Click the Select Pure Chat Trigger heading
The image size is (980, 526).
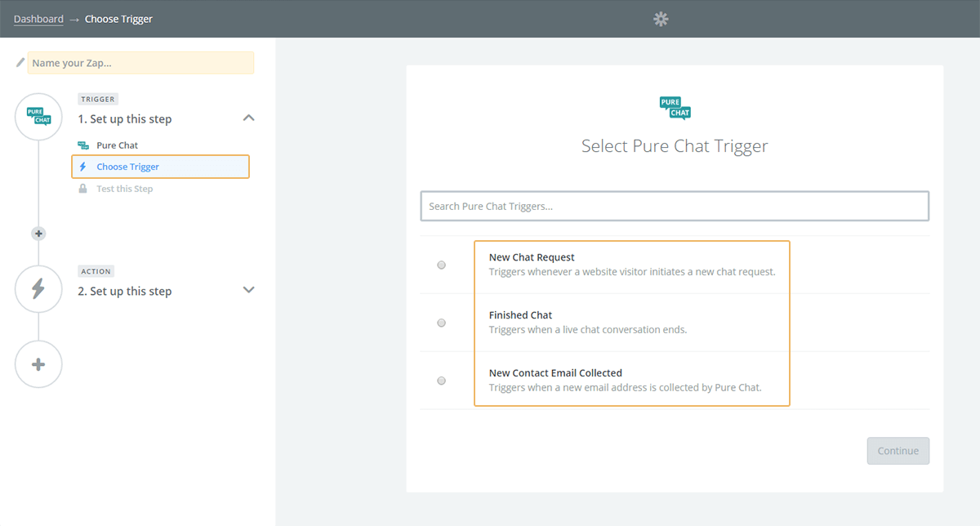675,146
